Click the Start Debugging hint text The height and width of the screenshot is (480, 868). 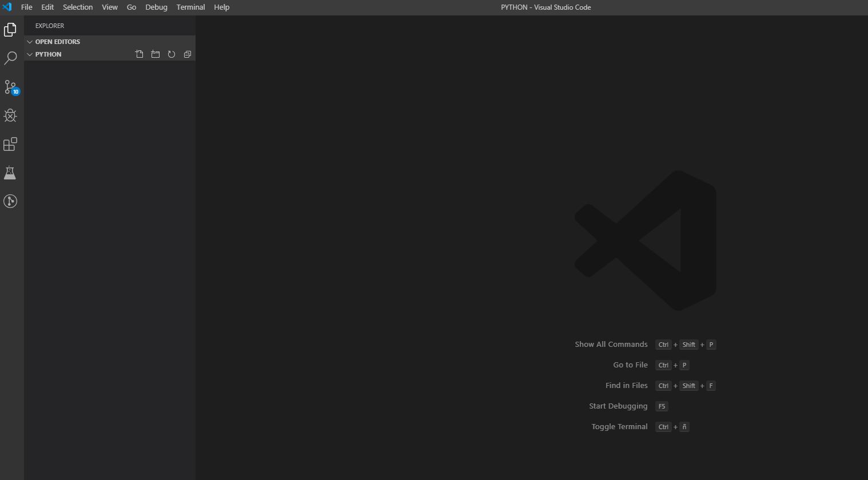619,406
